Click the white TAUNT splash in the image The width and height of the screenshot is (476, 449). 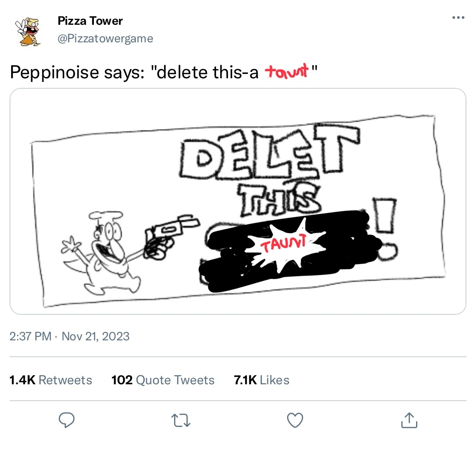pos(284,243)
